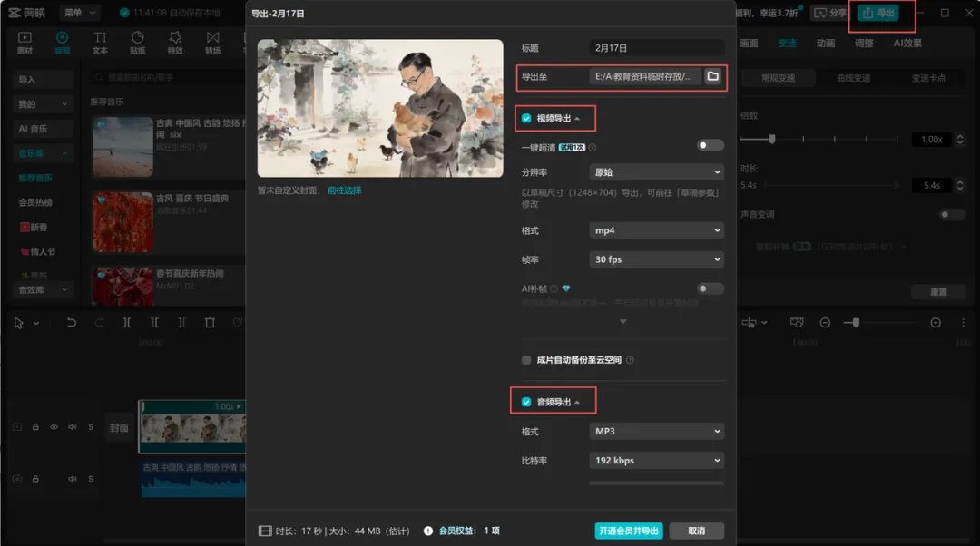Zoom out the timeline with minus icon
The height and width of the screenshot is (546, 980).
825,322
